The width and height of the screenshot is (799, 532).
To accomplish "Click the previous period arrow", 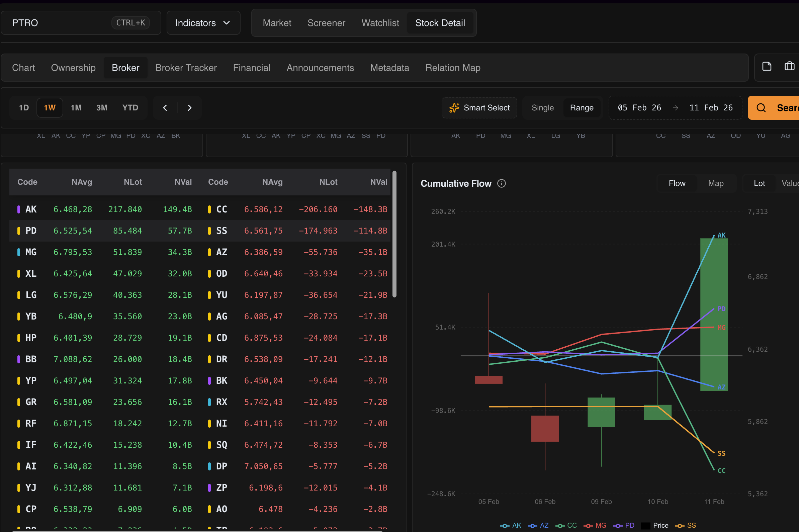I will 165,107.
